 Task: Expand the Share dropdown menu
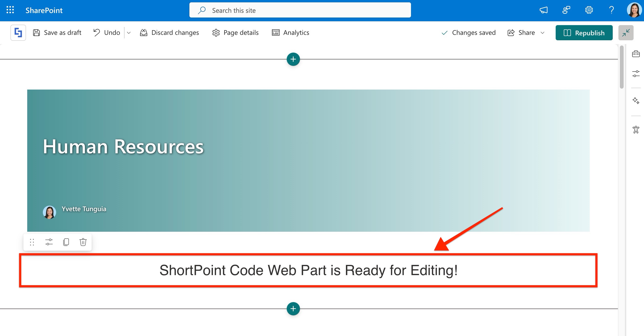click(542, 33)
